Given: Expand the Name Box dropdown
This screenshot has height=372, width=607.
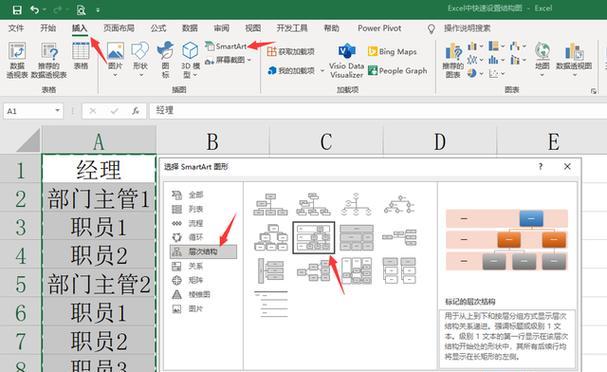Looking at the screenshot, I should coord(57,111).
